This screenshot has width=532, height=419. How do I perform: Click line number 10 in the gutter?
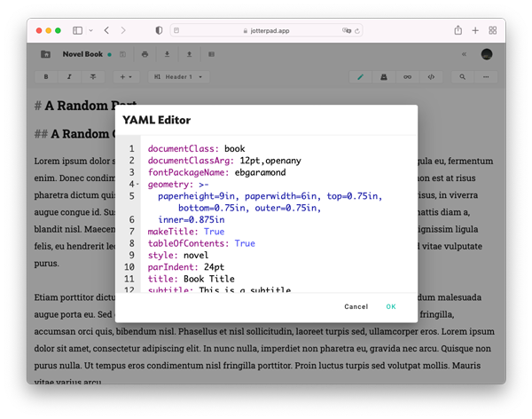[129, 267]
